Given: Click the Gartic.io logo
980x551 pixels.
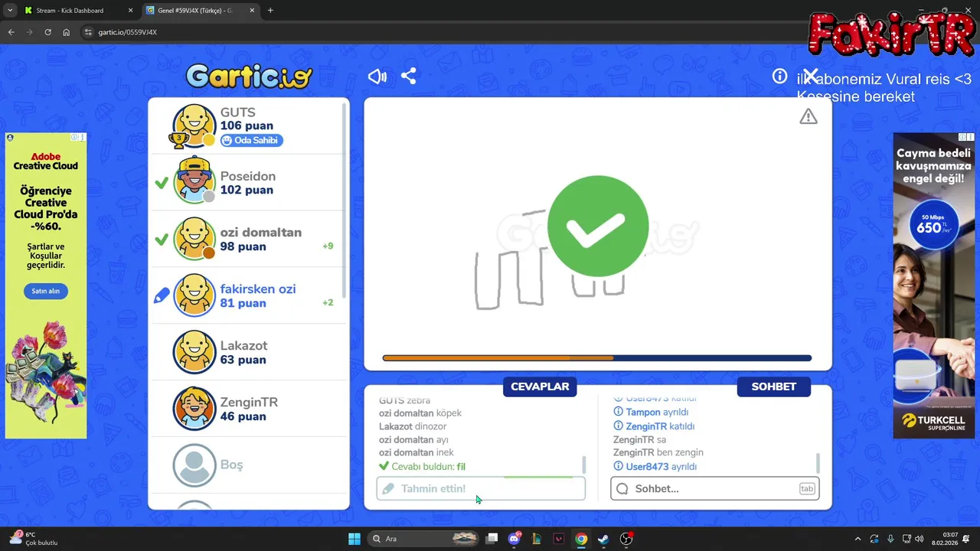Looking at the screenshot, I should (x=249, y=76).
